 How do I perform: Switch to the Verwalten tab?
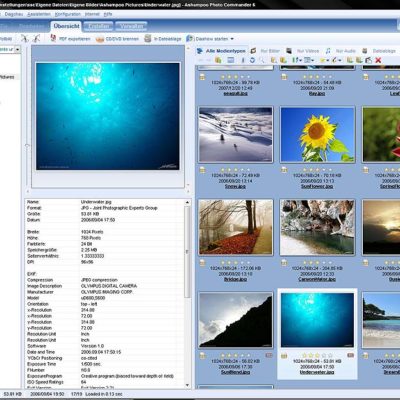pyautogui.click(x=131, y=26)
